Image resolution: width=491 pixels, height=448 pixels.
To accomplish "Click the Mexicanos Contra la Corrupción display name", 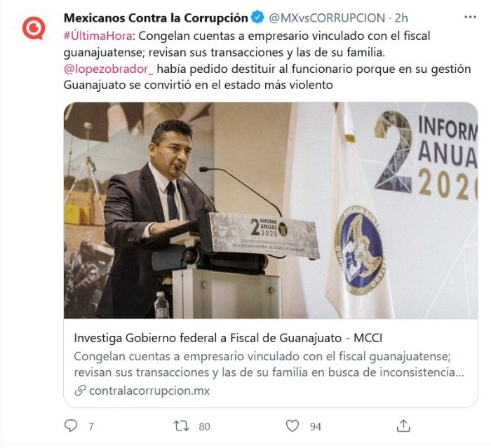I will [x=156, y=18].
